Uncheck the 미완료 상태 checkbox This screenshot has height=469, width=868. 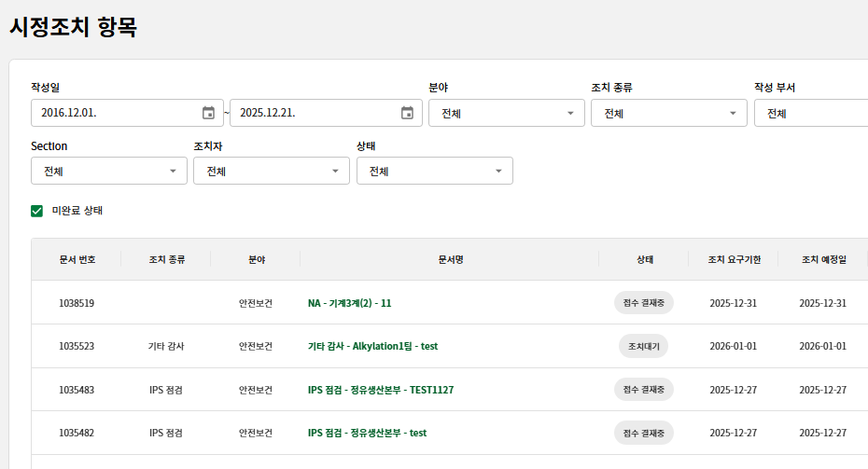tap(37, 211)
